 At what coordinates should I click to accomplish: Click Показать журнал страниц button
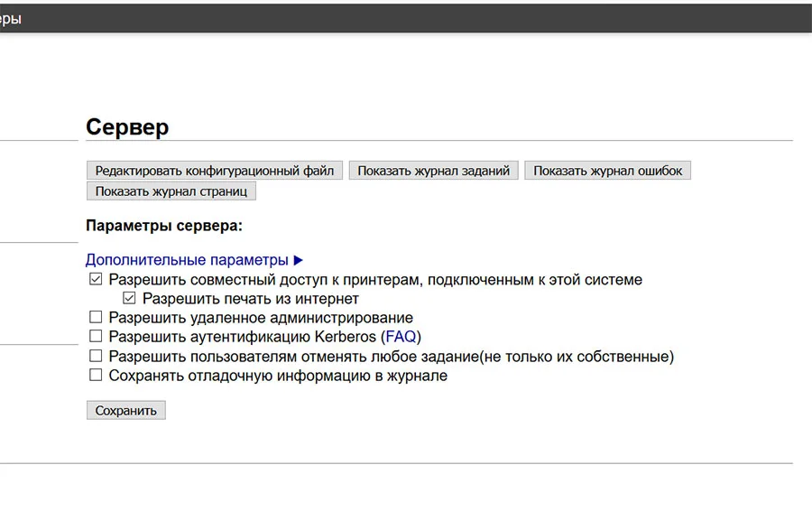[171, 191]
